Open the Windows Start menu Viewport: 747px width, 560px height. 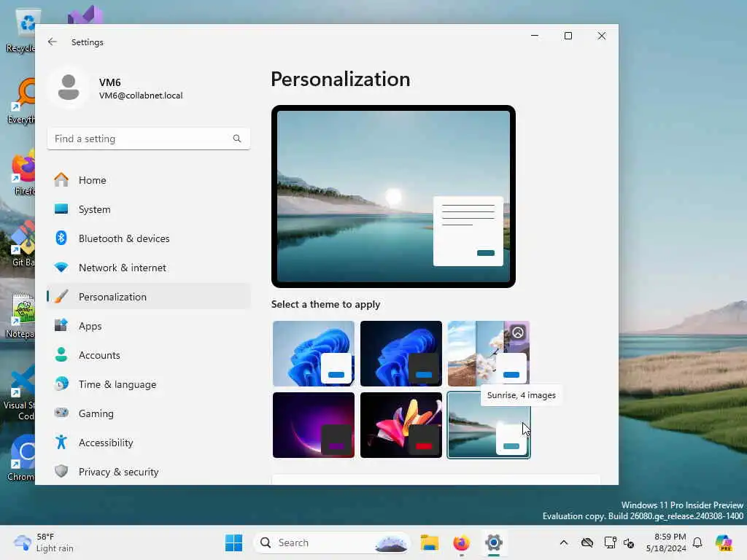(233, 542)
